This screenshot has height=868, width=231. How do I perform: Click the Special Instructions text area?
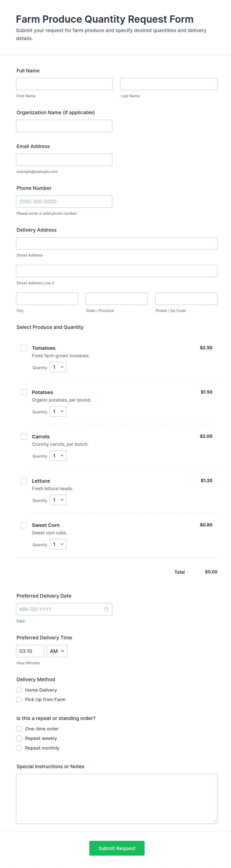[116, 798]
